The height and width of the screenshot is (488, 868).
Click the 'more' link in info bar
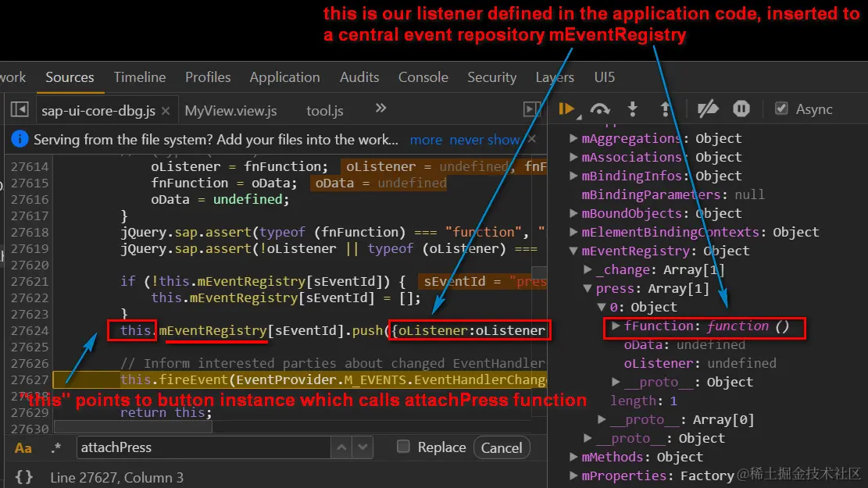tap(426, 140)
